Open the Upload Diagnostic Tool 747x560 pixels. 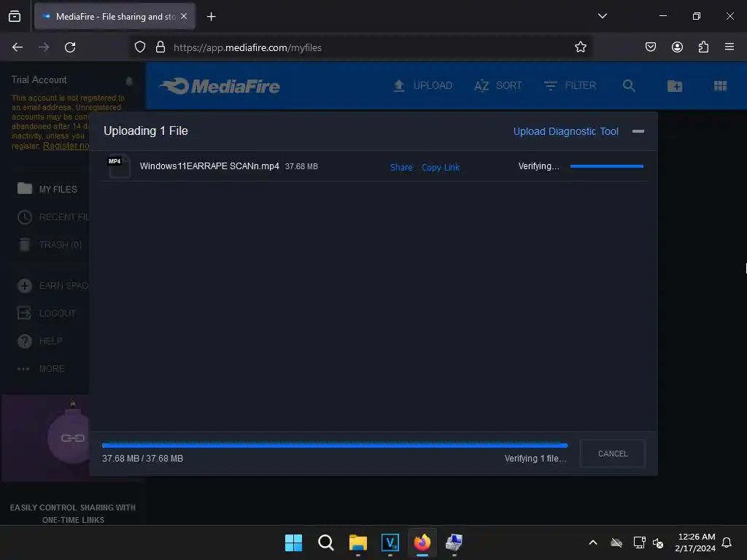pyautogui.click(x=565, y=131)
